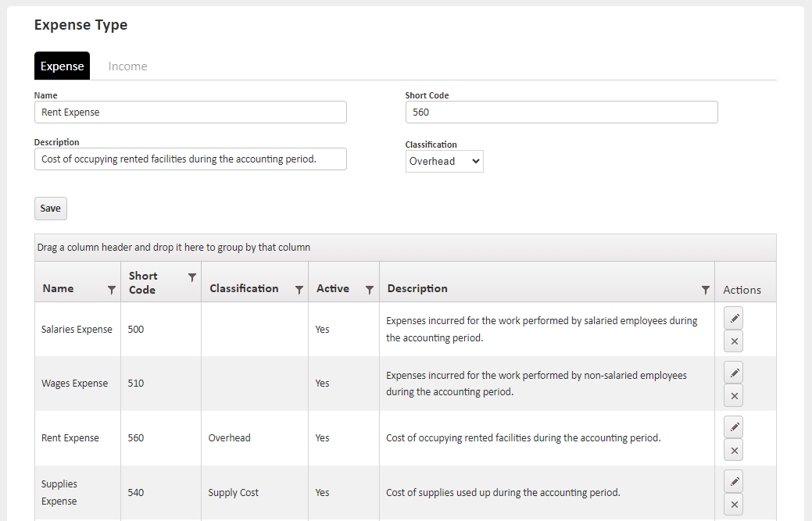Edit the Salaries Expense row with pencil icon
This screenshot has width=812, height=521.
(733, 318)
